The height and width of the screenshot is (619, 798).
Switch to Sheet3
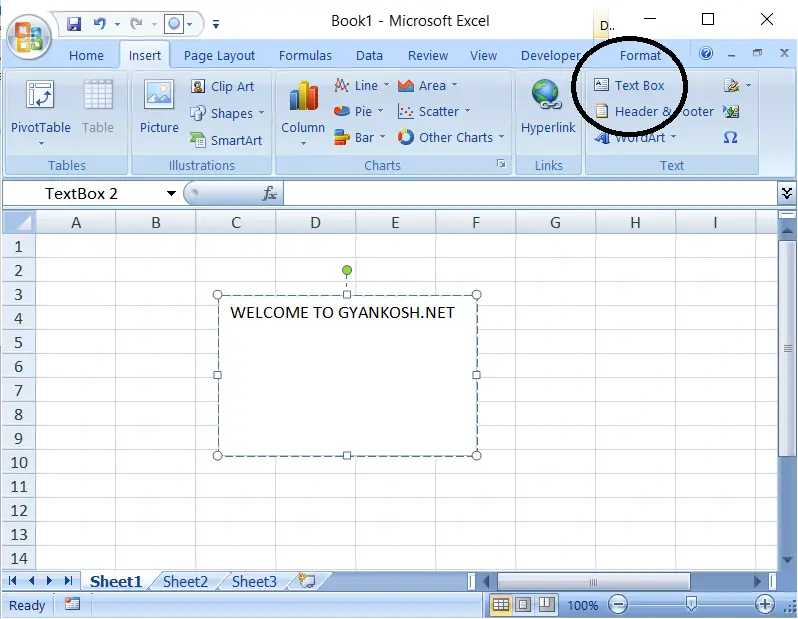click(254, 581)
